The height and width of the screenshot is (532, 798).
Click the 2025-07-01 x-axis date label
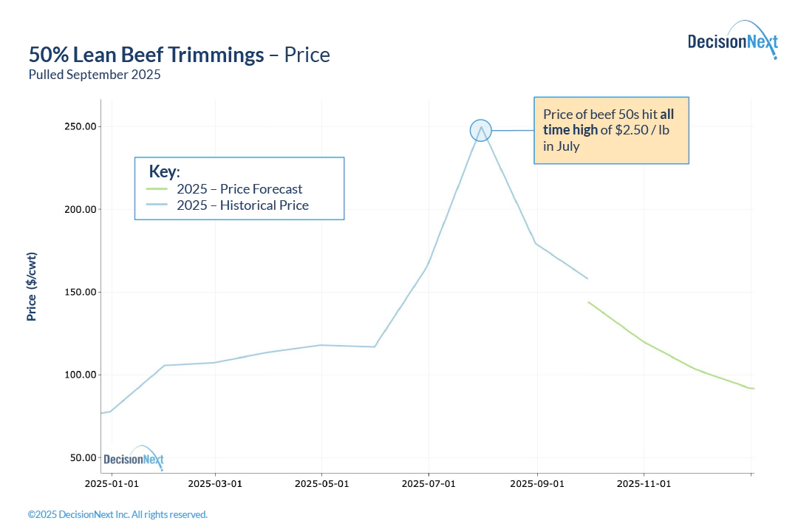[x=429, y=484]
